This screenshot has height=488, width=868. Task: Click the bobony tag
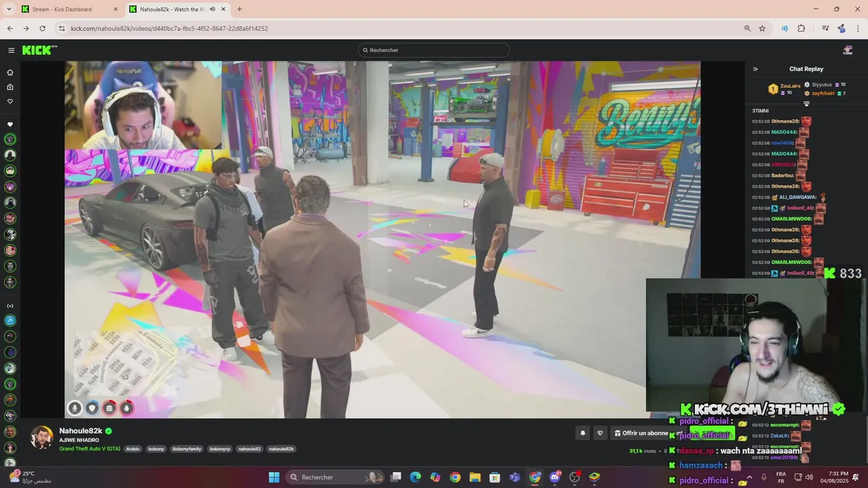(x=156, y=449)
